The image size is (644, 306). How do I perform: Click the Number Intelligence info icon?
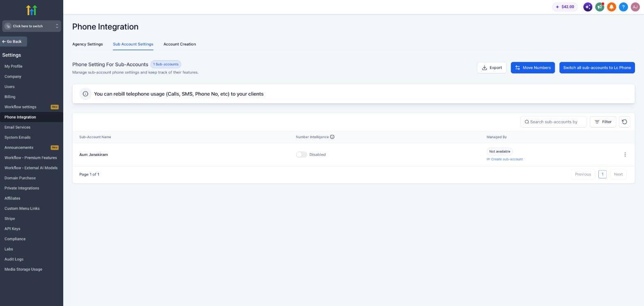click(x=332, y=137)
